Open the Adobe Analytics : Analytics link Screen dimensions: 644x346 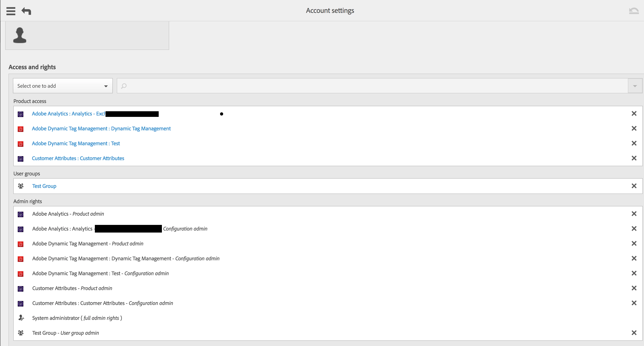68,114
